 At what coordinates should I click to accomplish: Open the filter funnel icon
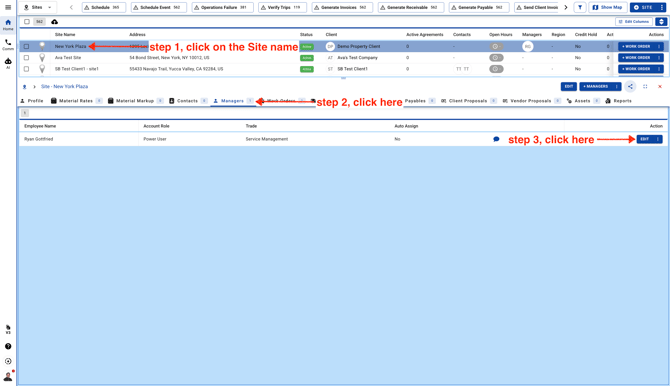tap(580, 8)
